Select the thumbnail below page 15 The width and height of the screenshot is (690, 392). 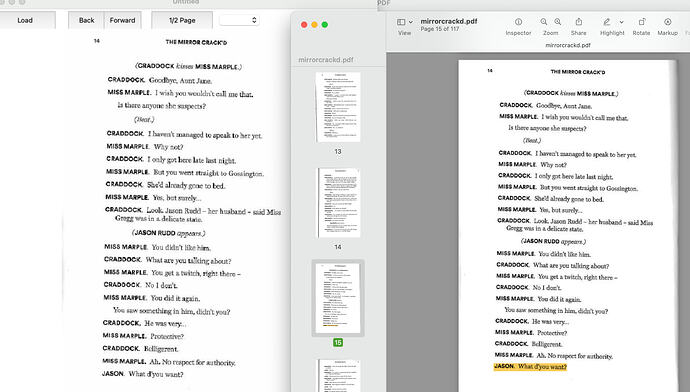pos(339,375)
